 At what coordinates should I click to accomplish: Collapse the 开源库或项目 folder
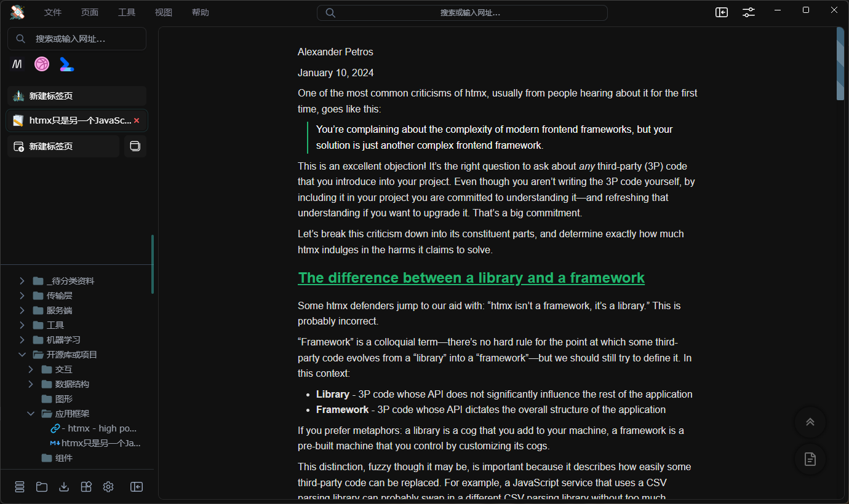pyautogui.click(x=22, y=355)
